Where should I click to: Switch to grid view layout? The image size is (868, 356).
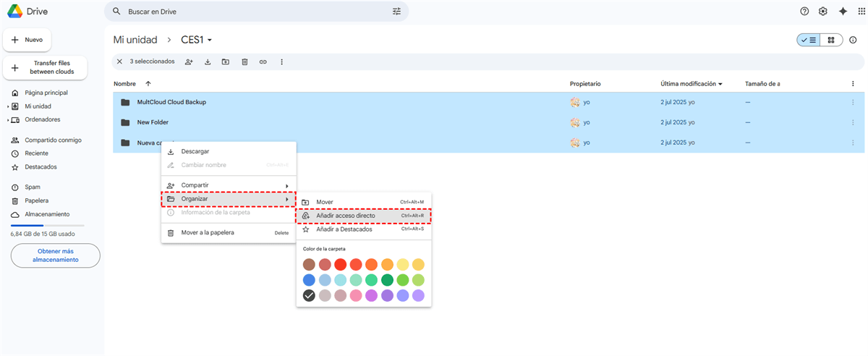[831, 40]
